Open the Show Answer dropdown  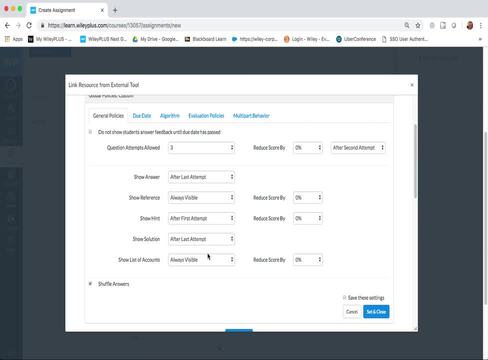201,177
